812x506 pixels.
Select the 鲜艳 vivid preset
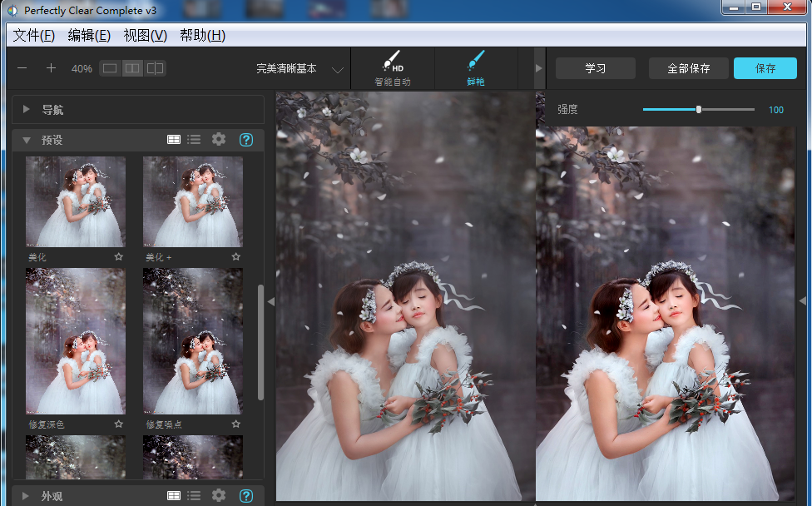pos(476,68)
